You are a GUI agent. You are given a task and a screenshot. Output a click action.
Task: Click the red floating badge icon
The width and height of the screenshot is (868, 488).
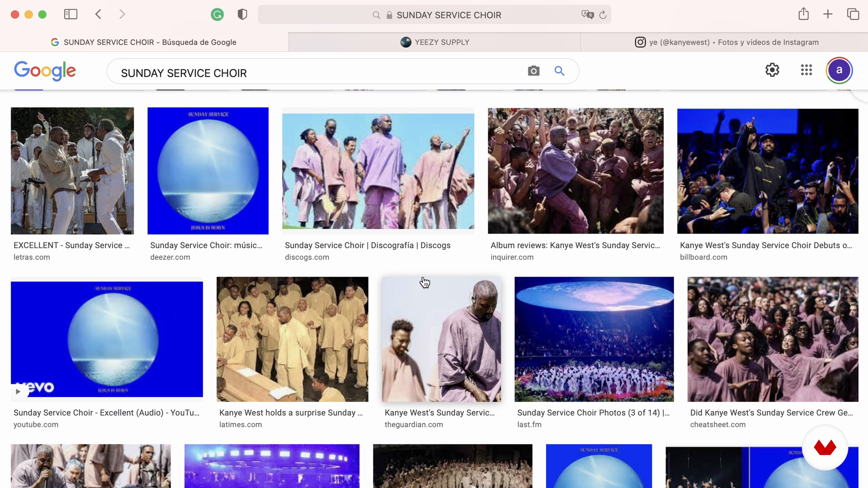(x=825, y=448)
